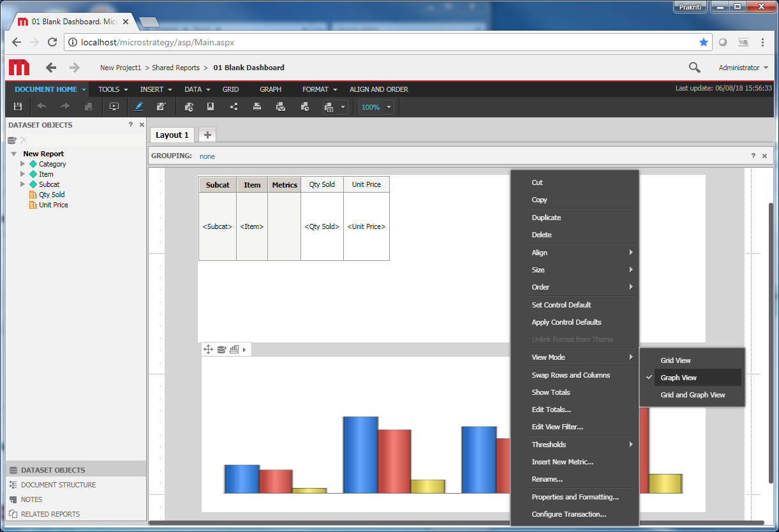Image resolution: width=779 pixels, height=532 pixels.
Task: Click the MicroStrategy logo
Action: (x=19, y=68)
